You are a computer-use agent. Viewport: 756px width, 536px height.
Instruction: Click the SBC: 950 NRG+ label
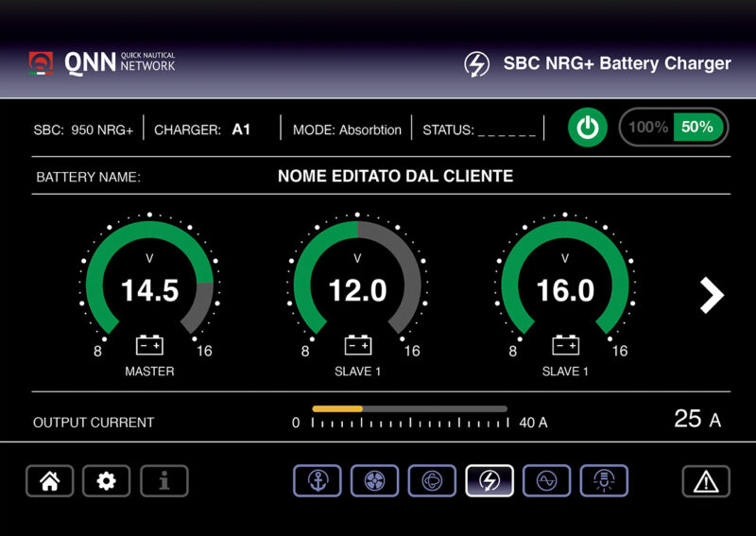click(83, 130)
